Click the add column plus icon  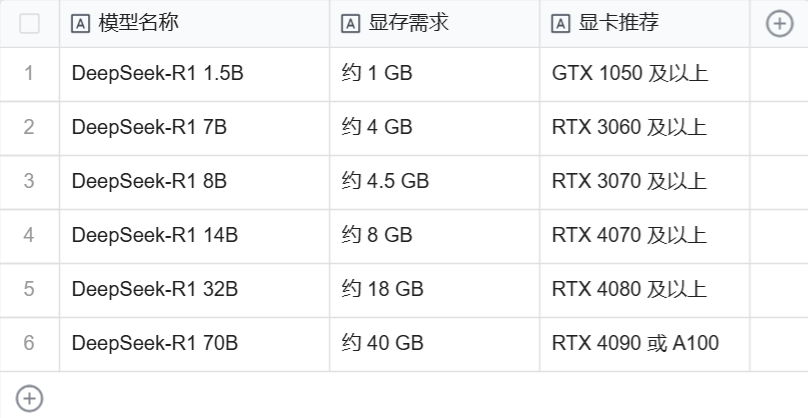pos(779,24)
